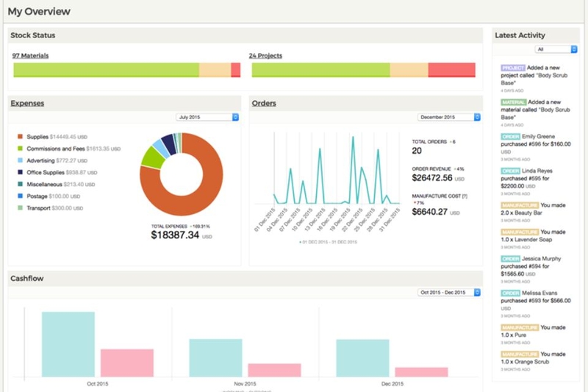
Task: Click the MANUFACTURE COST [?] help label
Action: tap(440, 196)
